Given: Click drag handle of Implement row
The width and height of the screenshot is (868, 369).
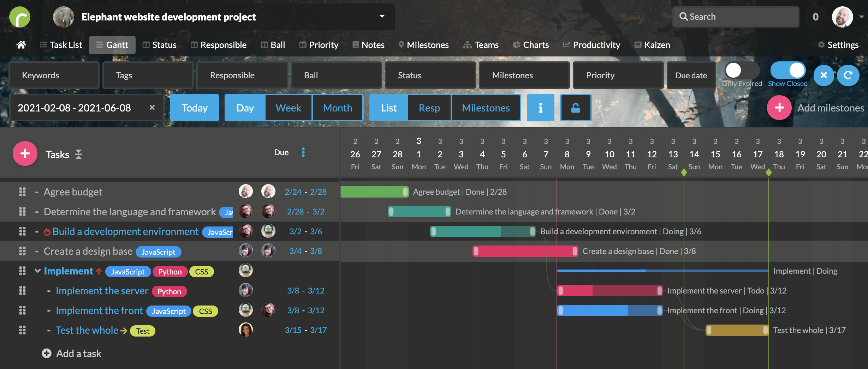Looking at the screenshot, I should (22, 271).
